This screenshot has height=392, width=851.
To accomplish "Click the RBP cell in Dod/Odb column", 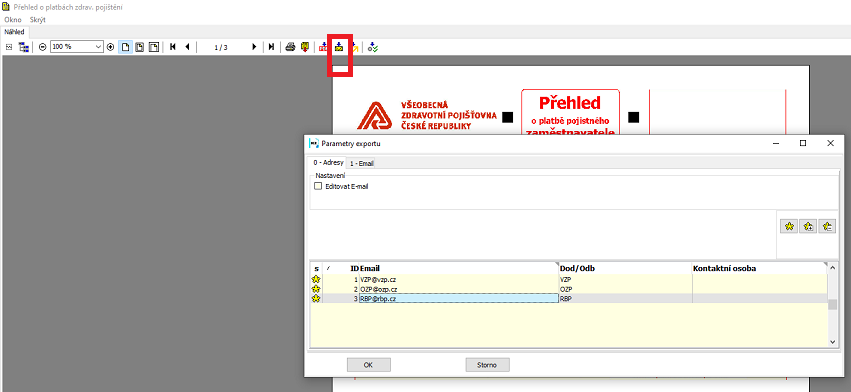I will [x=625, y=299].
